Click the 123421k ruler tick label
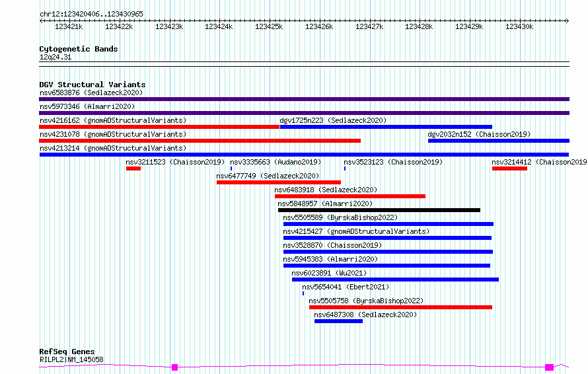Screen dimensions: 588x374 pyautogui.click(x=69, y=26)
